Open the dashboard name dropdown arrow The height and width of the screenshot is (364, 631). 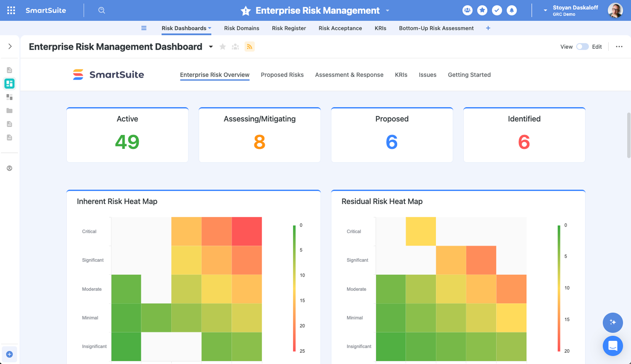click(211, 47)
